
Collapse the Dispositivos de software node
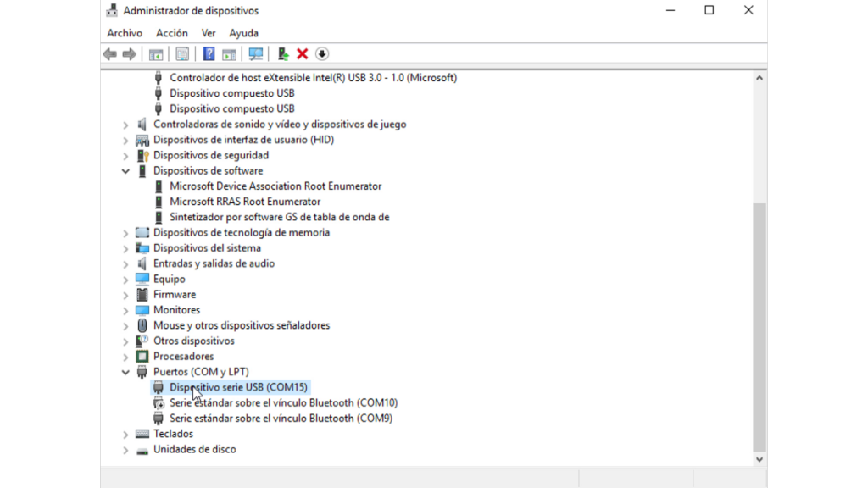pos(125,171)
